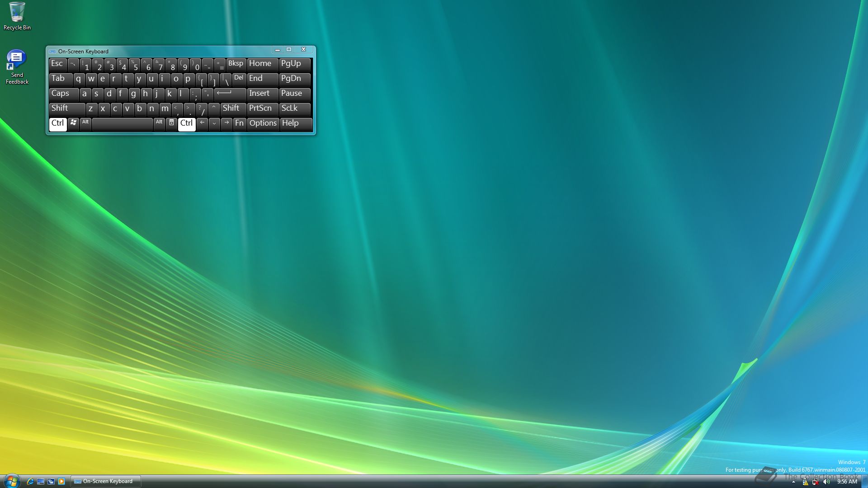The image size is (868, 488).
Task: Tap the Pause key
Action: click(295, 94)
